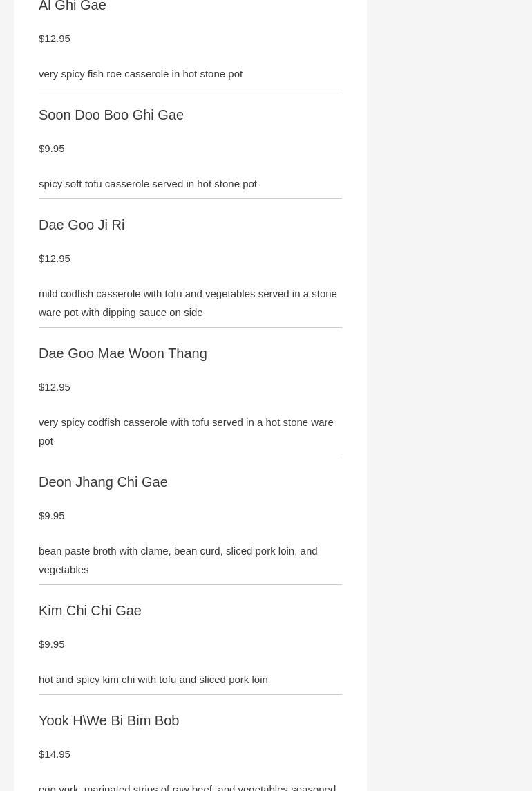Click the price under Dae Goo Mae Woon Thang
The image size is (532, 791).
[x=55, y=387]
